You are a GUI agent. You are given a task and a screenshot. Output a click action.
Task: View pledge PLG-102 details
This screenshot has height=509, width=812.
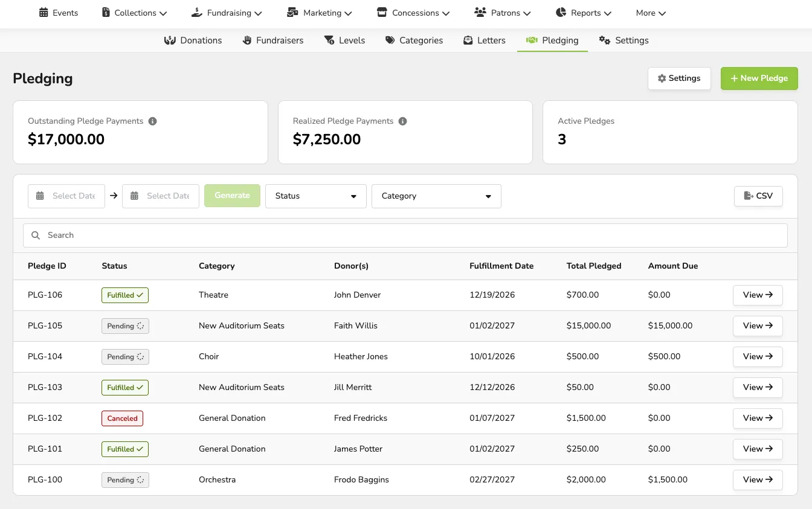[x=758, y=418]
